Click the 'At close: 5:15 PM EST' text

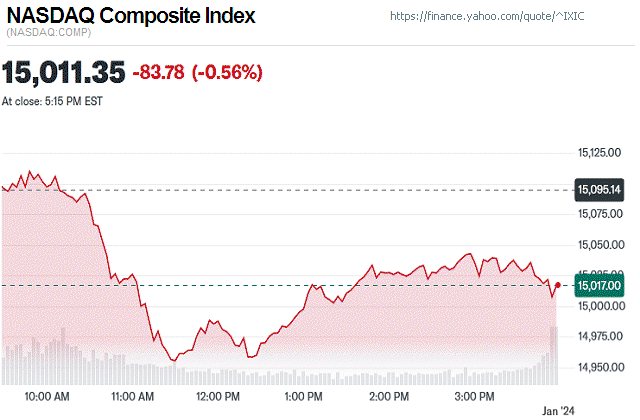coord(52,101)
